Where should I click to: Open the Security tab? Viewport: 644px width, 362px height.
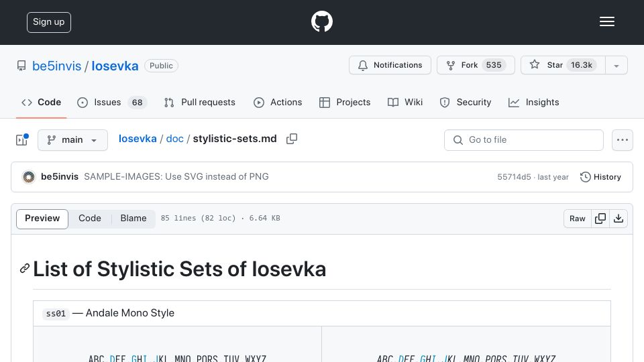coord(466,102)
